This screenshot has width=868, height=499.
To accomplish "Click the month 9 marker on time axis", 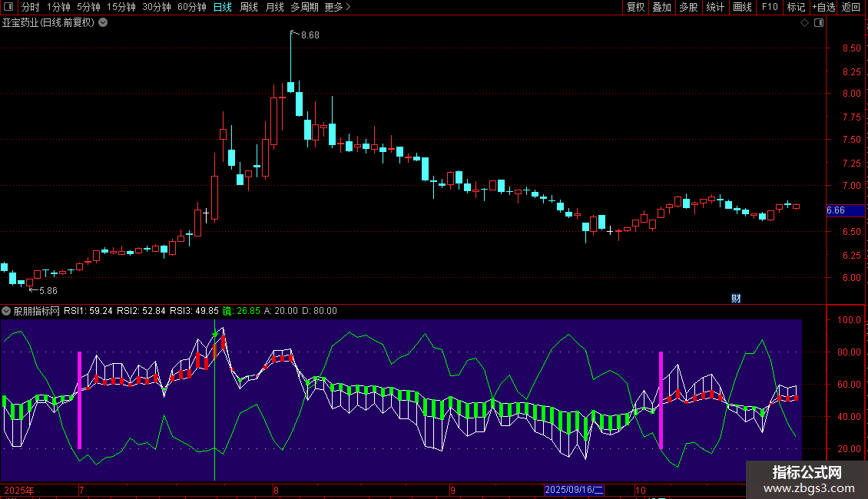I will point(453,490).
